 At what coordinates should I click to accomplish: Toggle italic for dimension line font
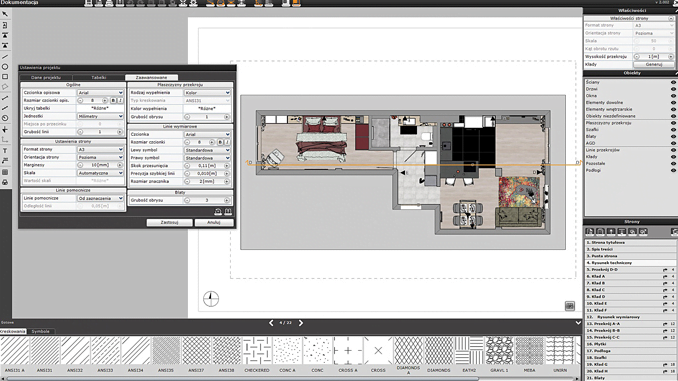click(227, 142)
